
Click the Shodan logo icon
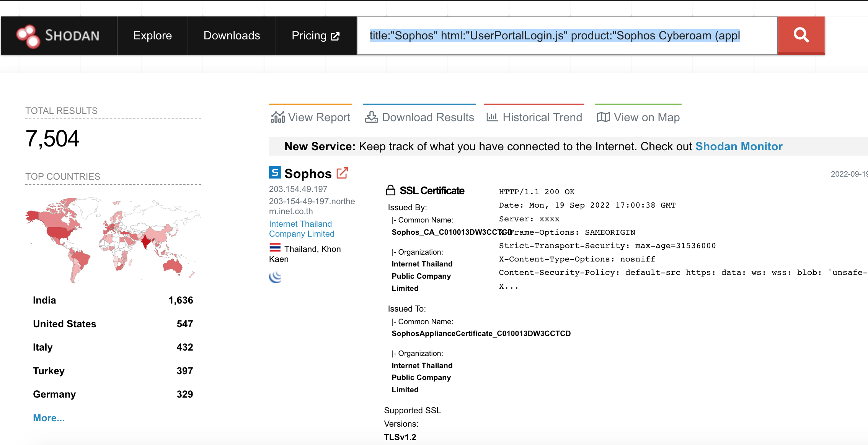tap(28, 36)
